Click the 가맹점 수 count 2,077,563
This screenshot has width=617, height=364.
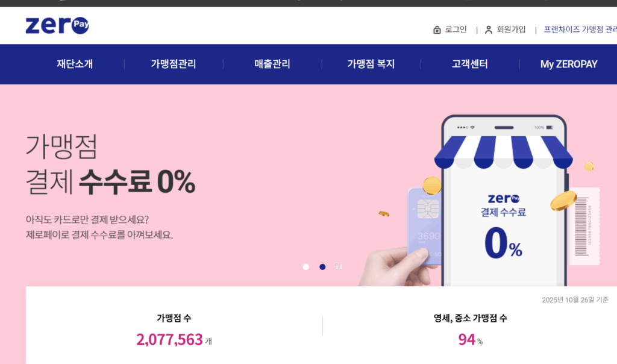(169, 340)
